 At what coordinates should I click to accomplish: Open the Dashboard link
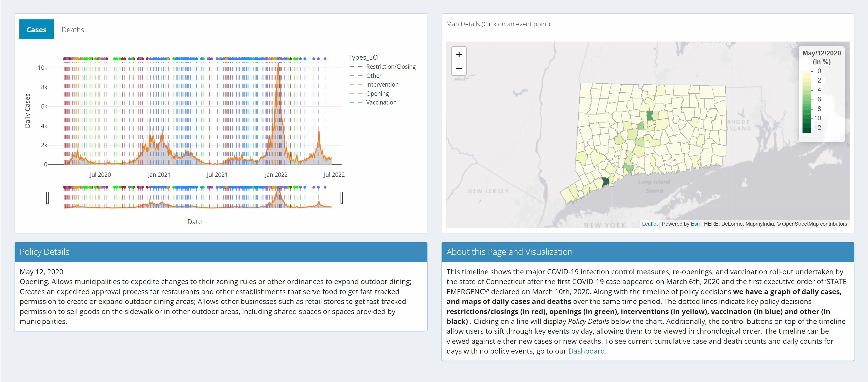click(x=587, y=351)
